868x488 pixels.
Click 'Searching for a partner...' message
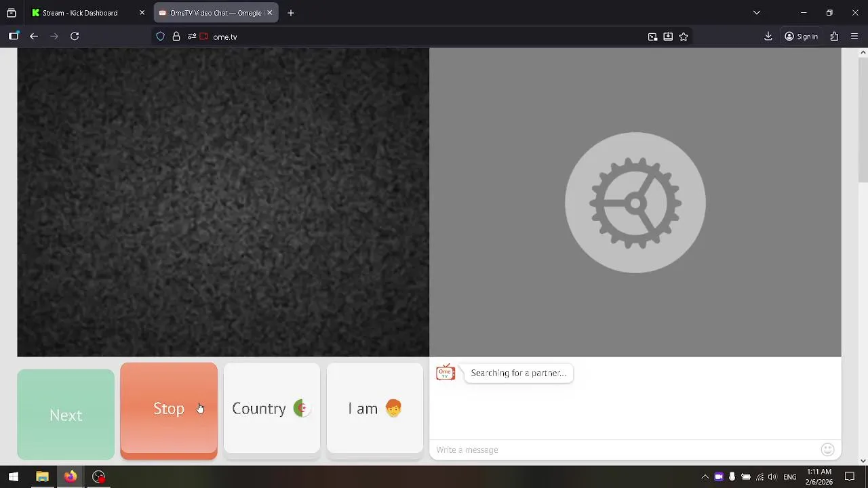pyautogui.click(x=518, y=373)
